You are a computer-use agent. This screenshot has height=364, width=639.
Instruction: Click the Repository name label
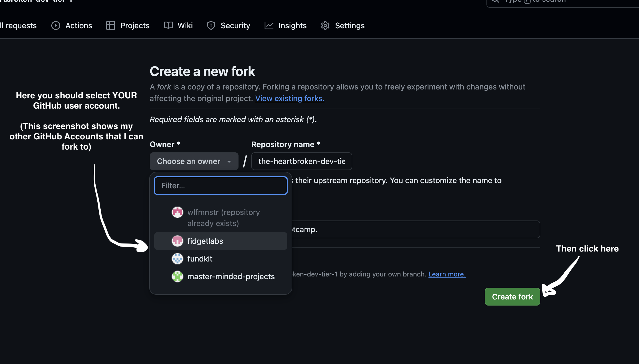tap(286, 144)
